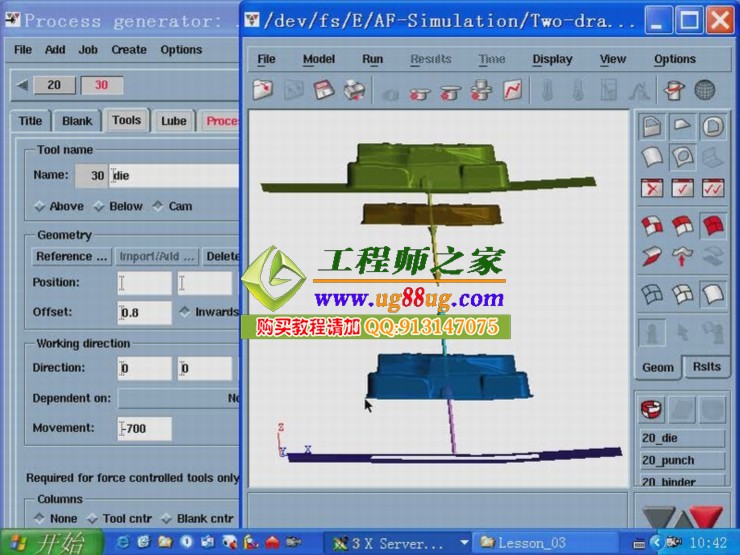Click the red curve graph toolbar icon
The image size is (740, 555).
click(512, 91)
